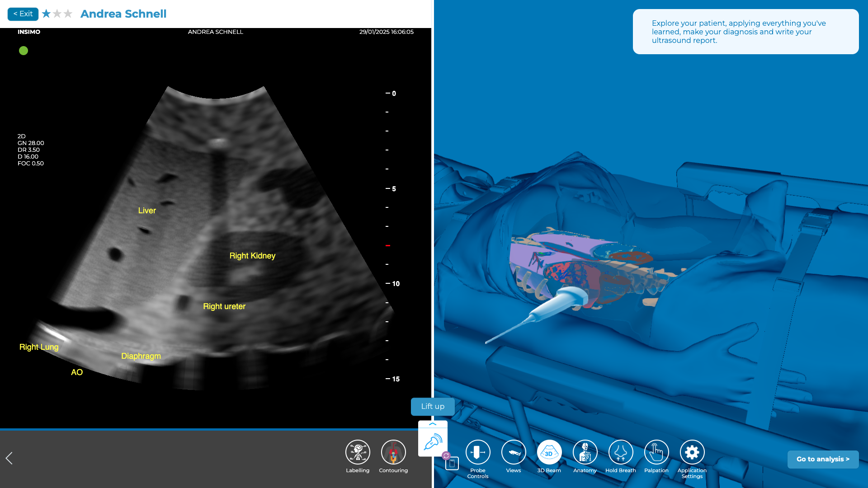Image resolution: width=868 pixels, height=488 pixels.
Task: Click the Exit button
Action: point(23,14)
